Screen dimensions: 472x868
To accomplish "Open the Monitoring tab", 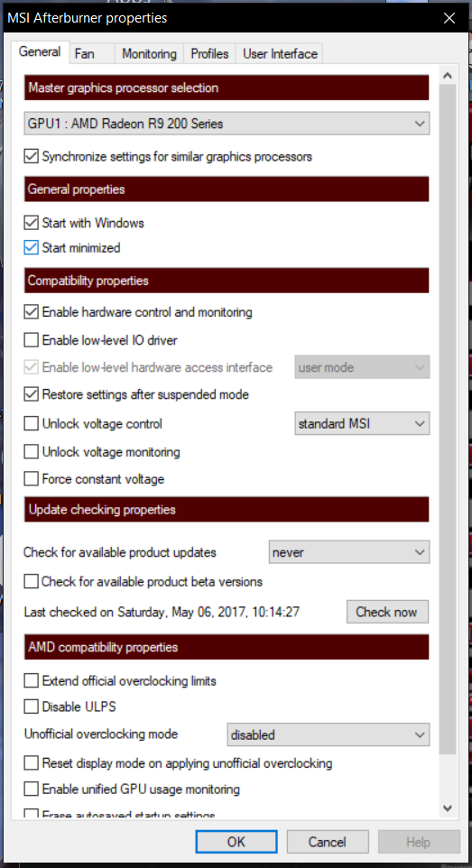I will tap(149, 54).
